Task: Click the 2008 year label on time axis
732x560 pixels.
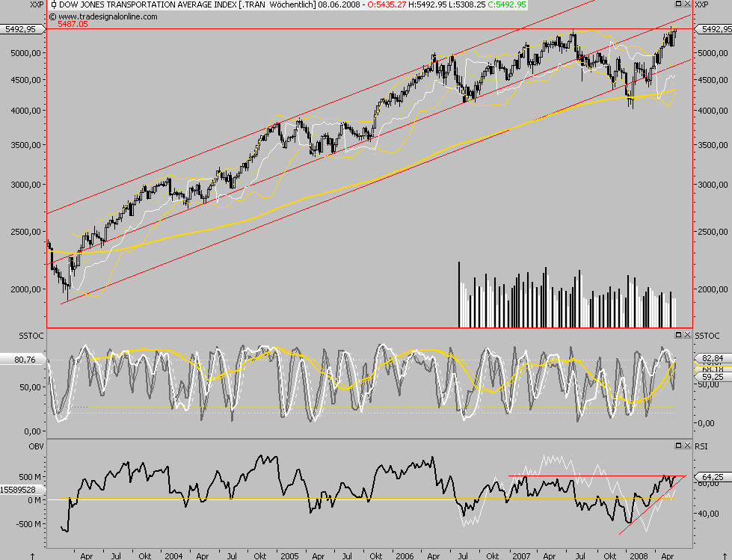Action: click(639, 556)
